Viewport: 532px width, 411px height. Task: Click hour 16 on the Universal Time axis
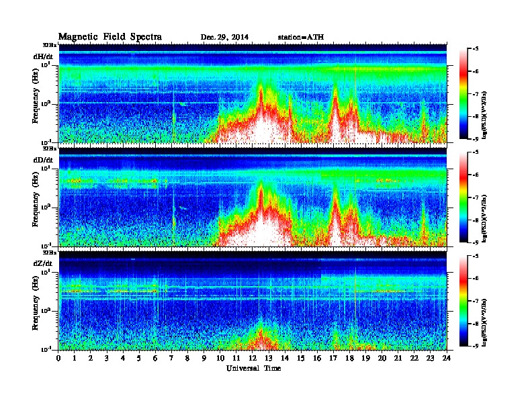[x=318, y=358]
